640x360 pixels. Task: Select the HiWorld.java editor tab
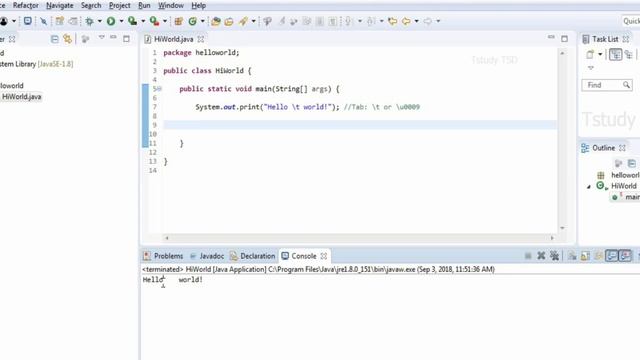[x=173, y=39]
